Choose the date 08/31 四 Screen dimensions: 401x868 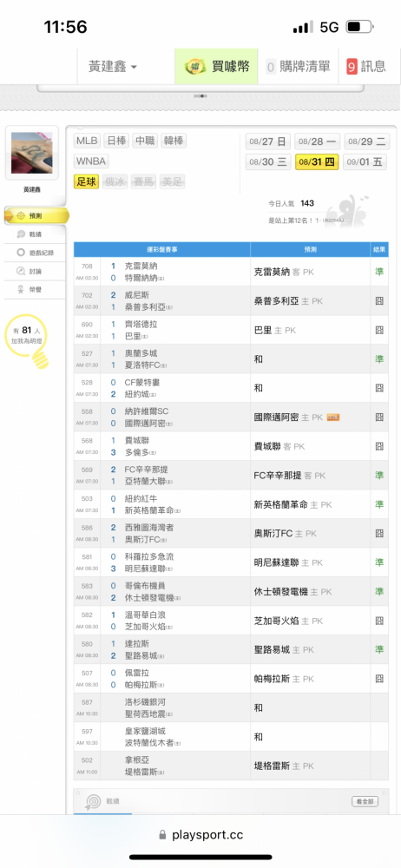[318, 162]
